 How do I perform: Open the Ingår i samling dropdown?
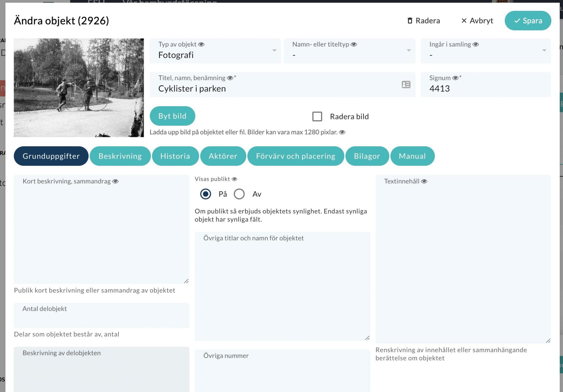544,50
